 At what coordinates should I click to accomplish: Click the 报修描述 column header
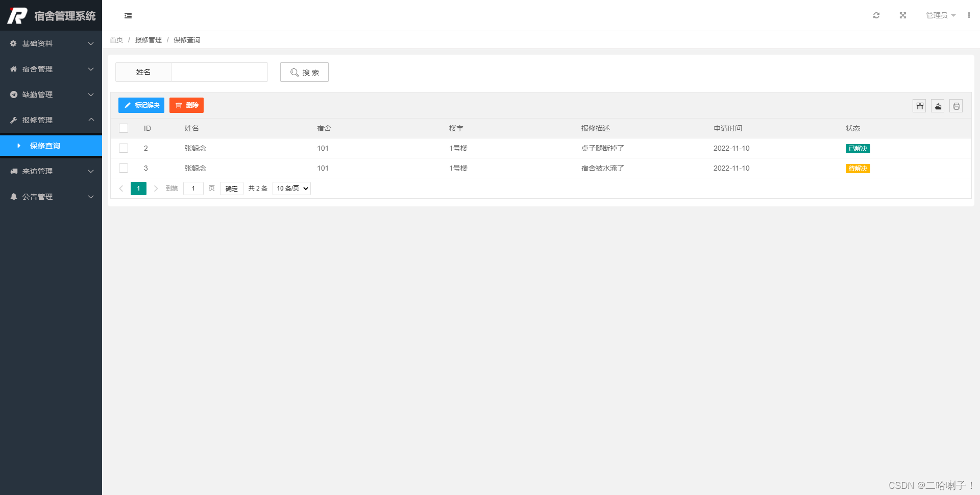[596, 128]
